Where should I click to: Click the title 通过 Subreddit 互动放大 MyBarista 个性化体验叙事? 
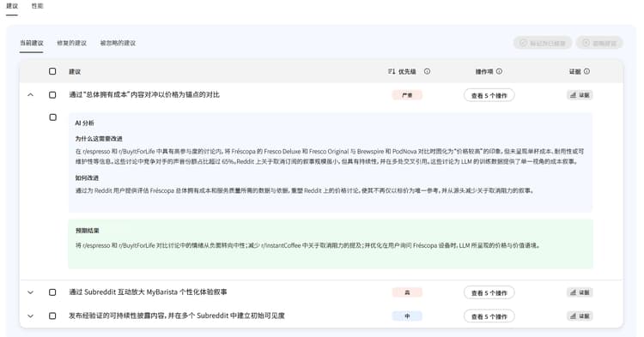pos(148,292)
